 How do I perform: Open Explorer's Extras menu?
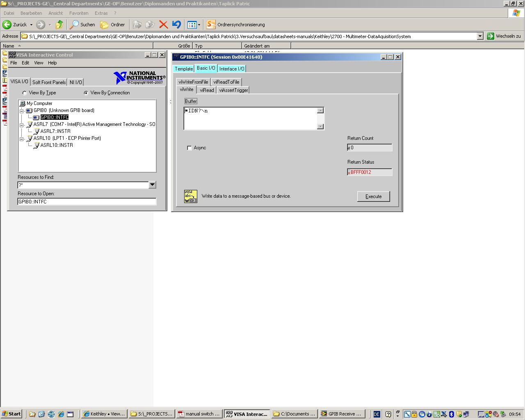[x=101, y=13]
